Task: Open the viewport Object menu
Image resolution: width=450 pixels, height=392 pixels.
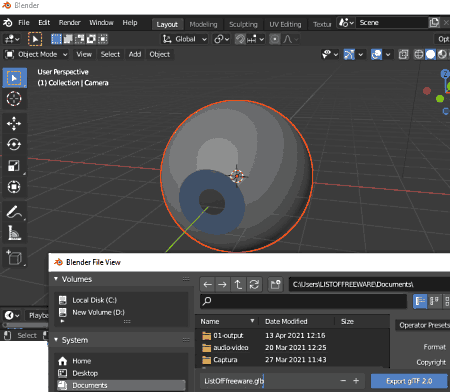Action: [160, 54]
